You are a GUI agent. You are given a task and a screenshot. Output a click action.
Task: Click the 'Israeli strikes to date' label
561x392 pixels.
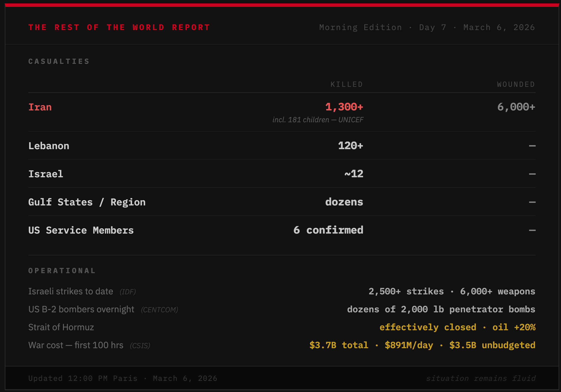click(70, 291)
